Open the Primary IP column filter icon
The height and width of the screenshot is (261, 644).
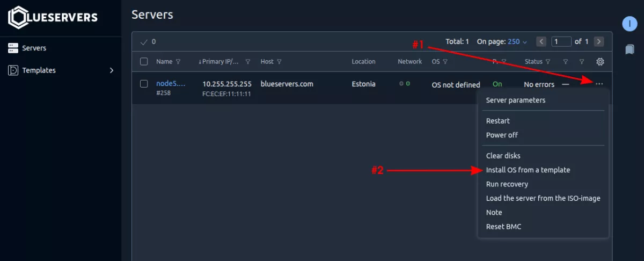coord(247,62)
